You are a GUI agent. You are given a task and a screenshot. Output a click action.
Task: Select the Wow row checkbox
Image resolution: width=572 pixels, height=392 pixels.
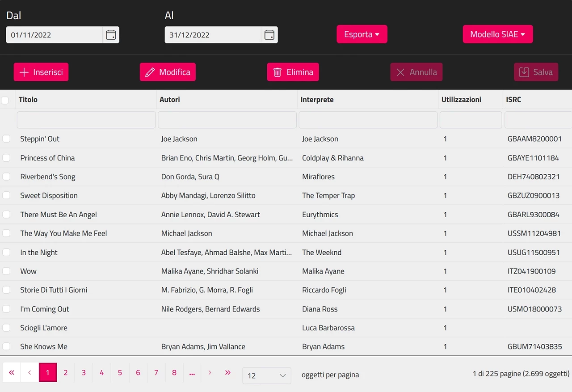(6, 271)
